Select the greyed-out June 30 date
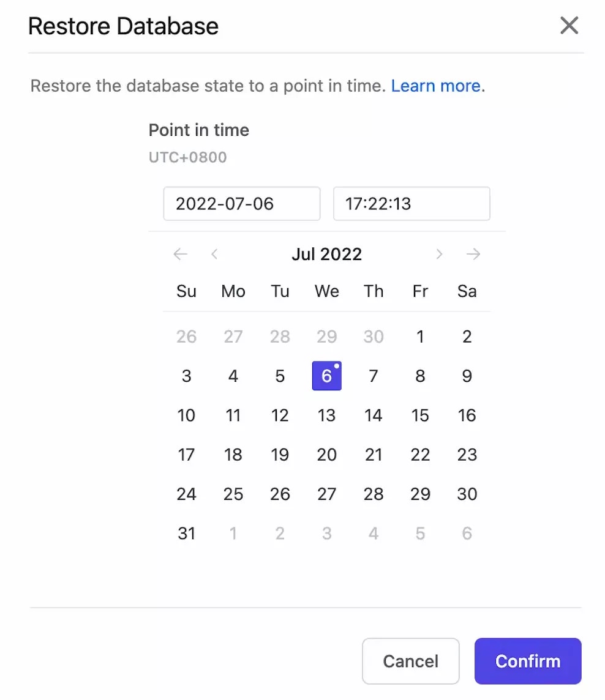605x700 pixels. tap(373, 336)
